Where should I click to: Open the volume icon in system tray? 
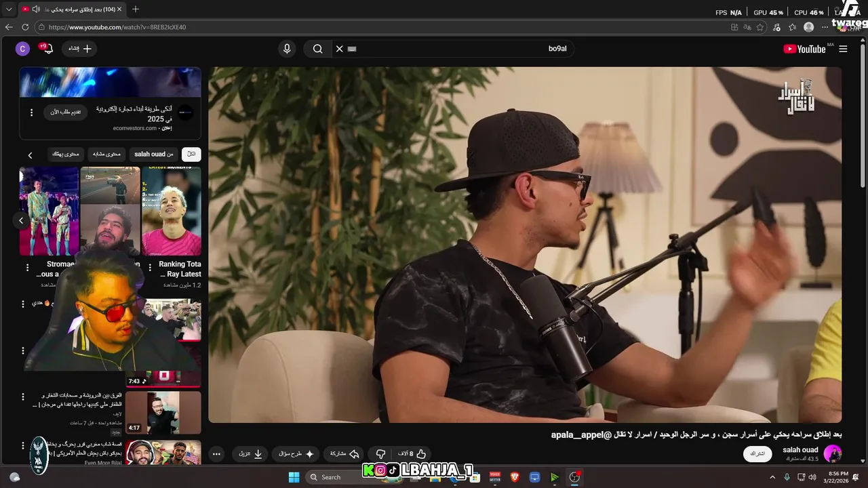pyautogui.click(x=812, y=477)
